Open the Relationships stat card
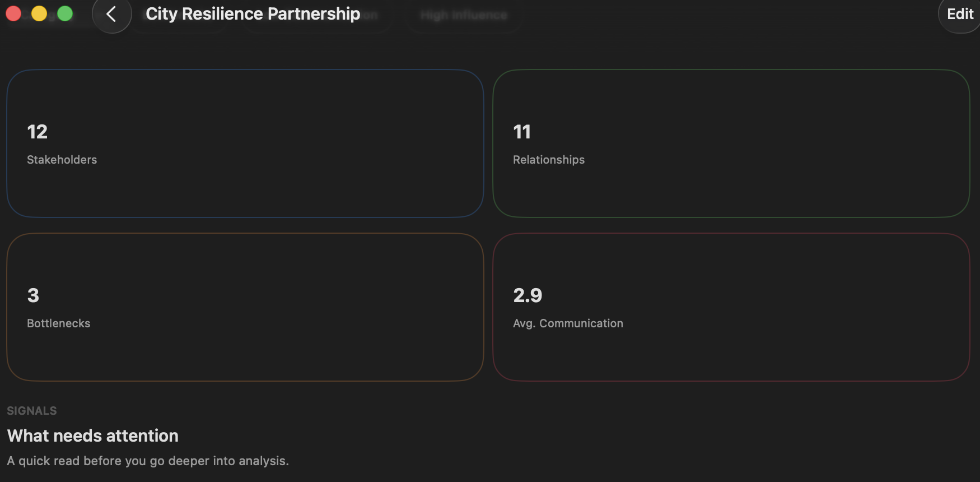980x482 pixels. (731, 143)
